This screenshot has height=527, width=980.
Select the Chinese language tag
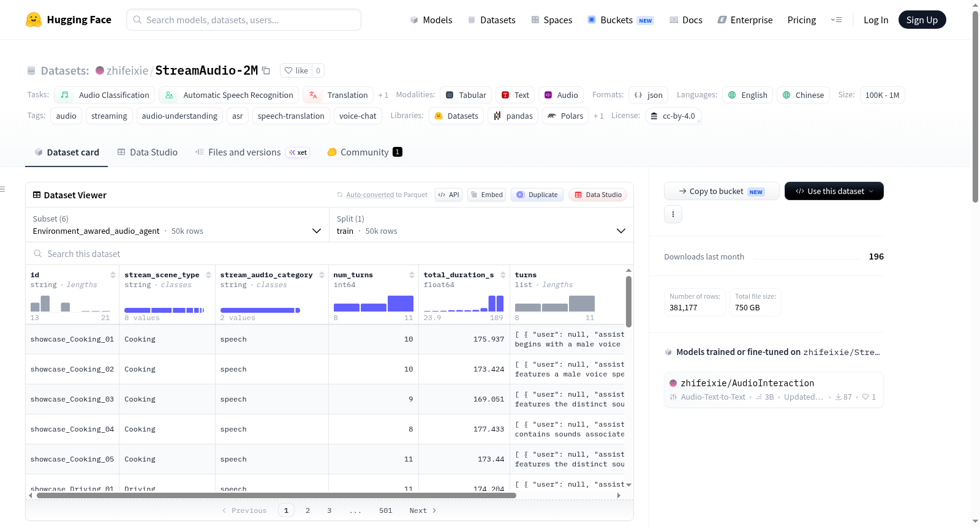tap(803, 95)
